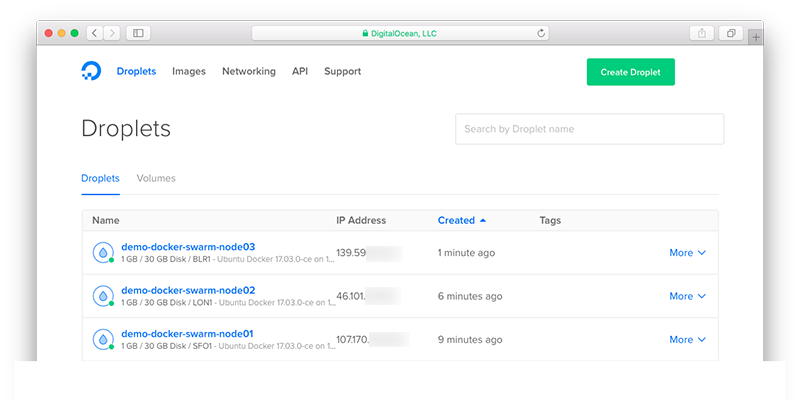
Task: Open the API navigation item
Action: (x=300, y=71)
